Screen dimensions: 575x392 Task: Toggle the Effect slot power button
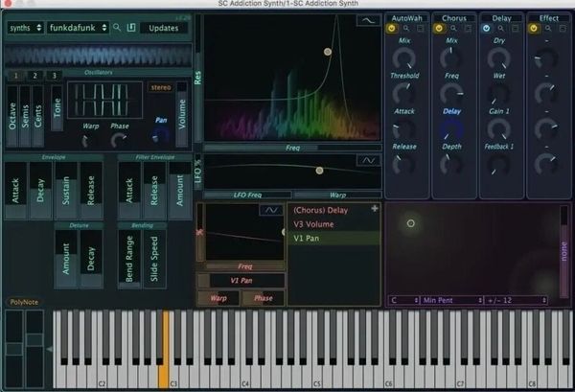click(x=534, y=28)
